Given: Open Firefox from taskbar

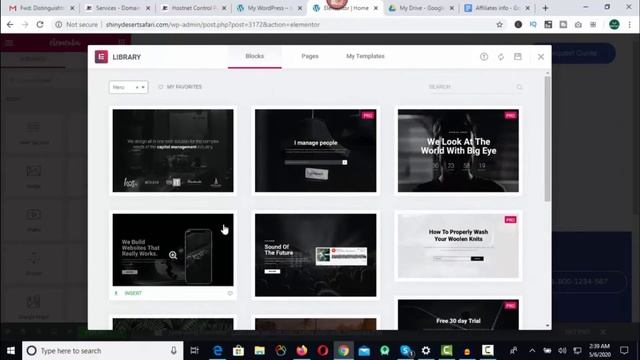Looking at the screenshot, I should [x=302, y=350].
